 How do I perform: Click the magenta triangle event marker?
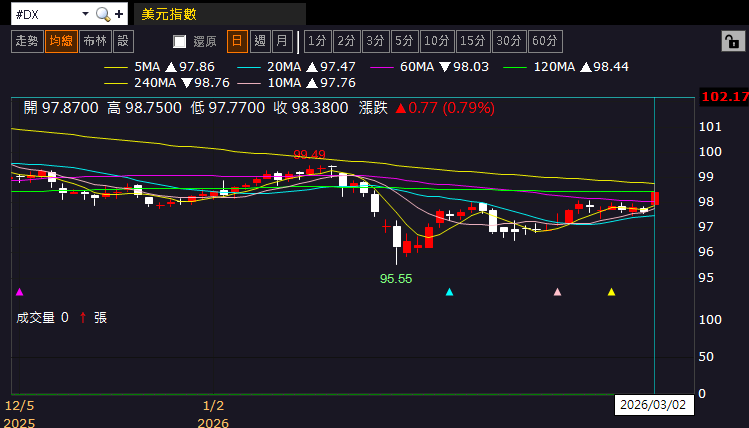[20, 292]
